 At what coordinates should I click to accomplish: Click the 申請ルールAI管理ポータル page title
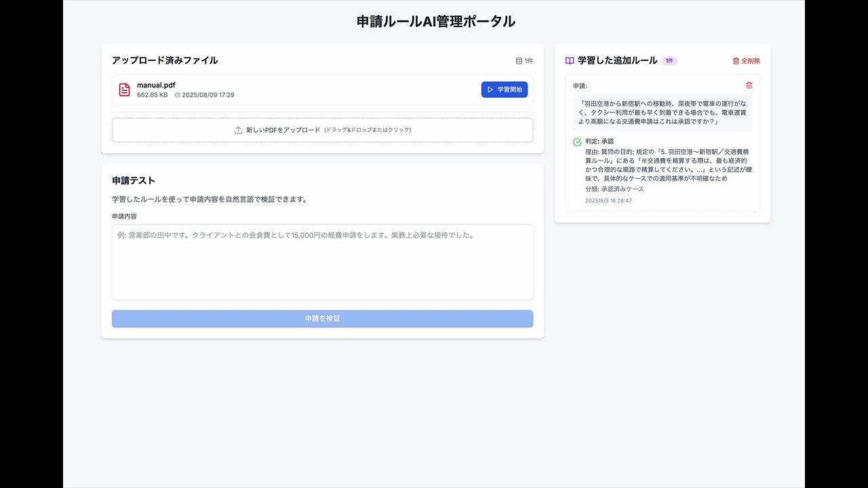pyautogui.click(x=436, y=22)
